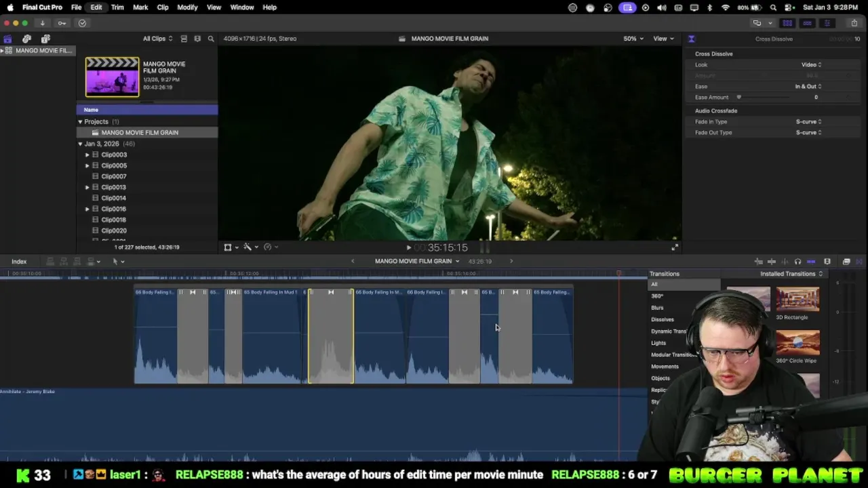Go forward in timeline history
This screenshot has width=868, height=488.
point(511,261)
